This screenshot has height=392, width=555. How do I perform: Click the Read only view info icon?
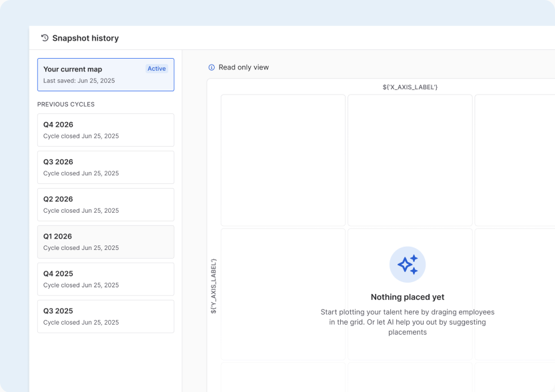tap(211, 67)
